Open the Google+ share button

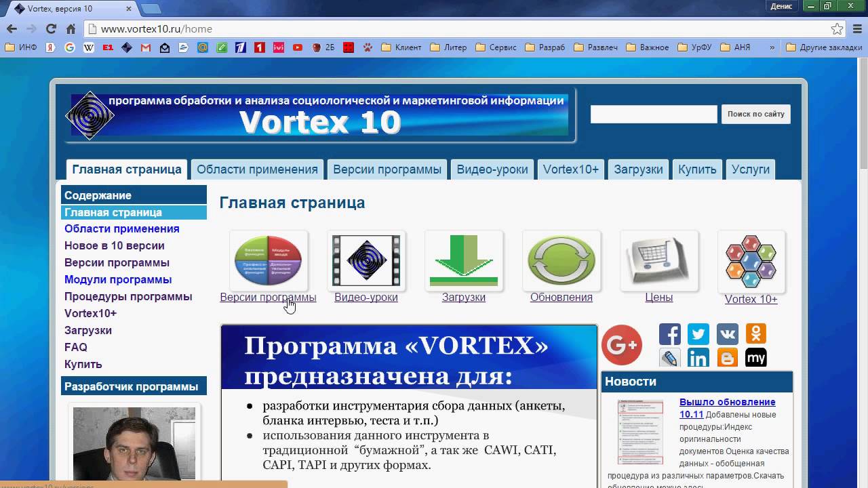[621, 345]
